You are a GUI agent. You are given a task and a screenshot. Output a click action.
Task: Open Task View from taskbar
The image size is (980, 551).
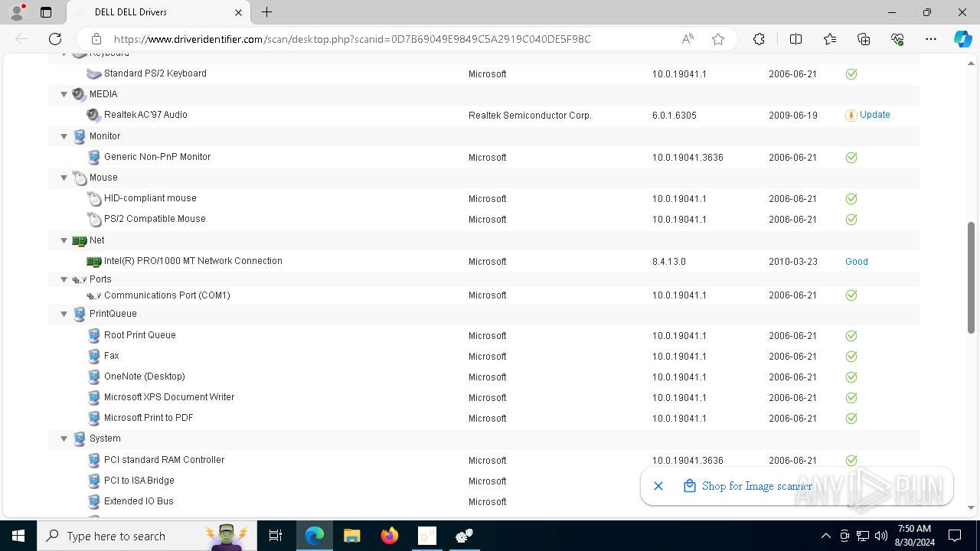pos(276,536)
